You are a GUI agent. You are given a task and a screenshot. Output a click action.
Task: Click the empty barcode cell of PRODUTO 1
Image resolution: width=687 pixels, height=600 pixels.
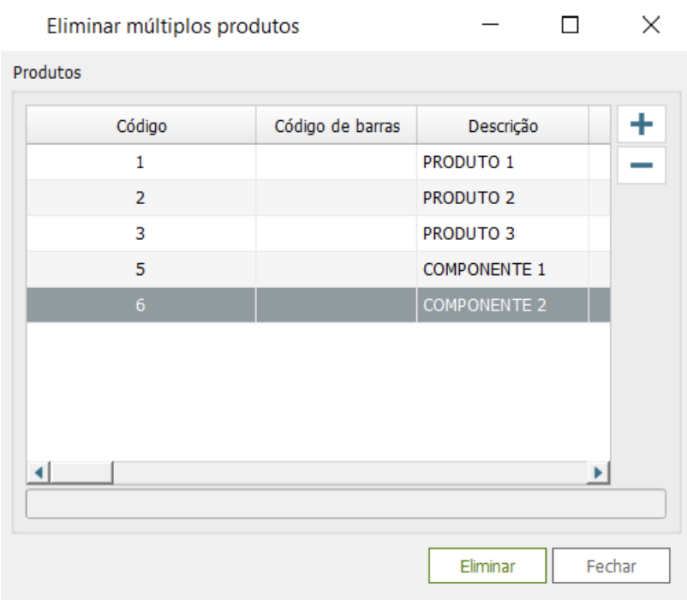coord(336,162)
